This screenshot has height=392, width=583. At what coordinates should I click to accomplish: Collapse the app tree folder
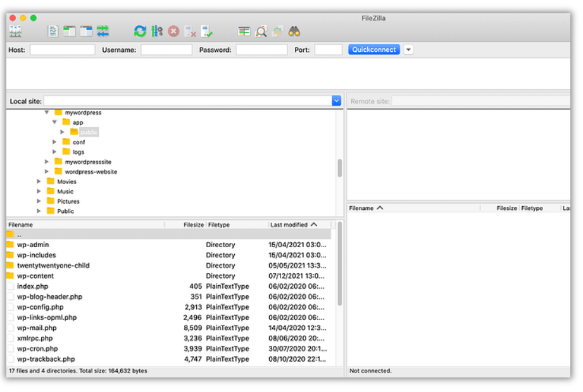[54, 122]
